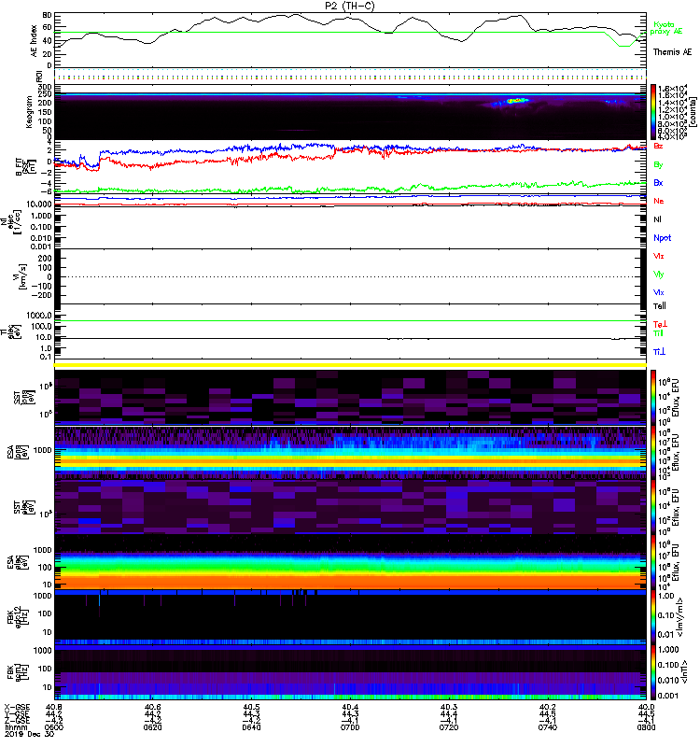Click the yellow horizontal bar above SST ions panel

pyautogui.click(x=350, y=365)
